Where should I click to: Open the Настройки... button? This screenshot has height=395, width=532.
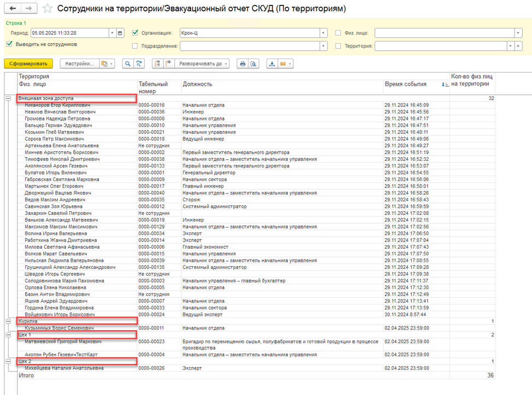pyautogui.click(x=79, y=64)
